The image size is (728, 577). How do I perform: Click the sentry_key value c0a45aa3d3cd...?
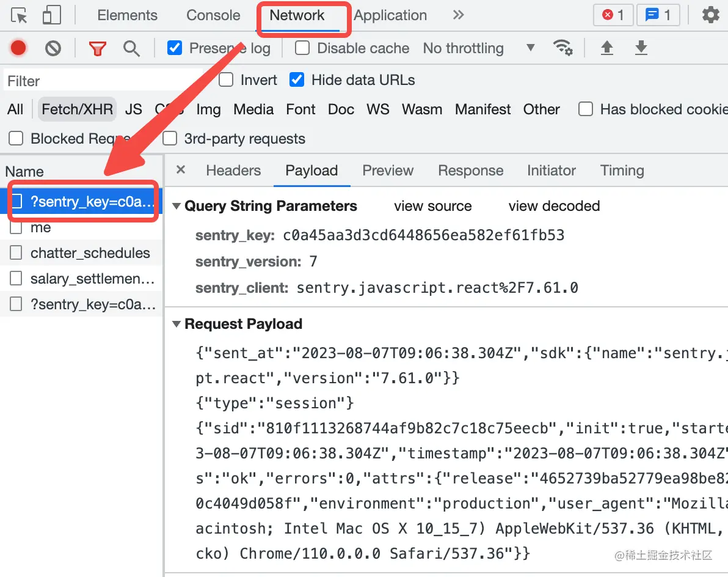pos(423,235)
